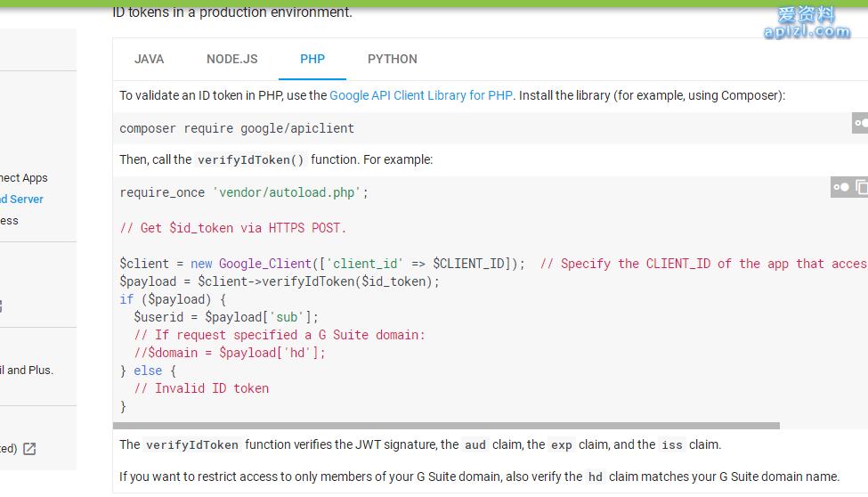Switch to the PYTHON tab

point(393,59)
